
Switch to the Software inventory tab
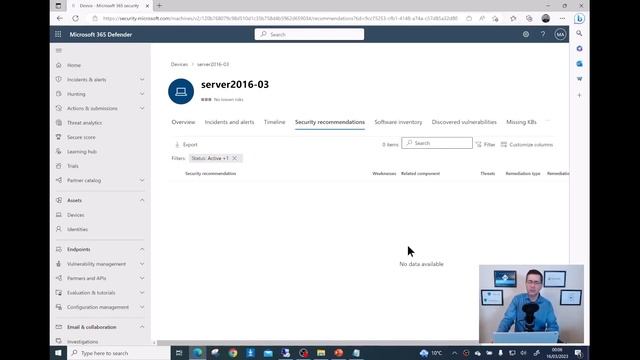(398, 122)
